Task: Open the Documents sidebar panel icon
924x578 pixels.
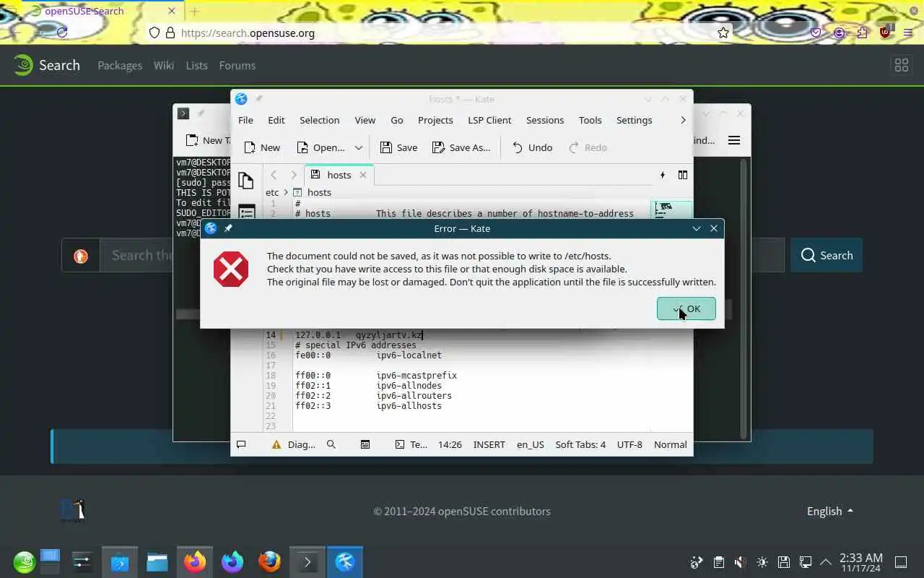Action: pyautogui.click(x=245, y=181)
